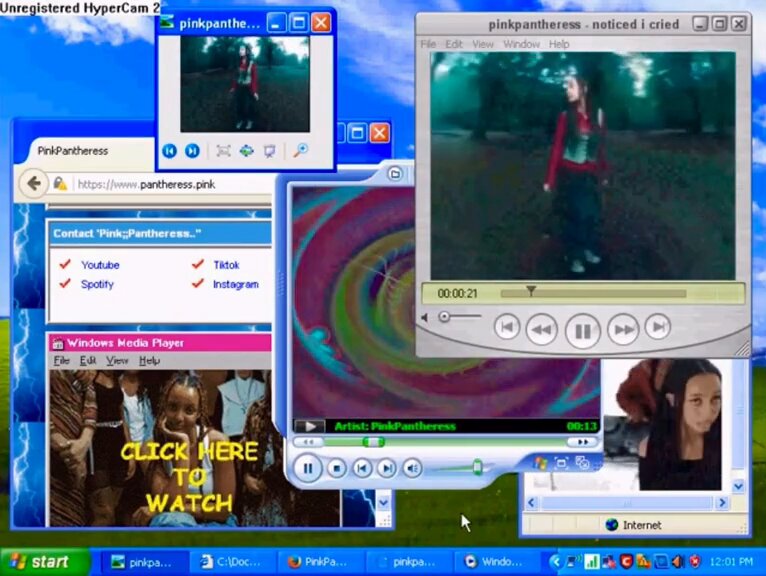Click the padlock warning icon

click(x=60, y=184)
